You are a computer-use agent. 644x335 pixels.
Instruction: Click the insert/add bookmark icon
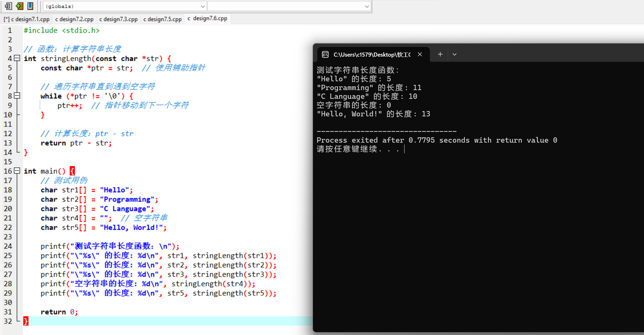coord(19,6)
